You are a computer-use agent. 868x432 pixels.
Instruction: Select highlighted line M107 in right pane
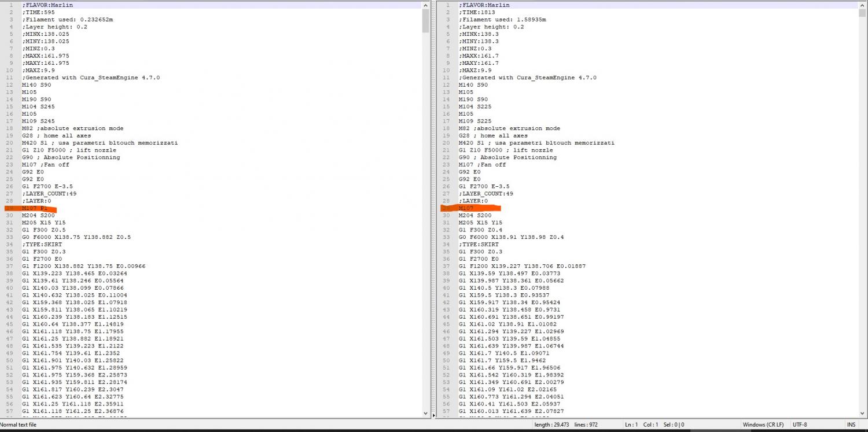(466, 208)
